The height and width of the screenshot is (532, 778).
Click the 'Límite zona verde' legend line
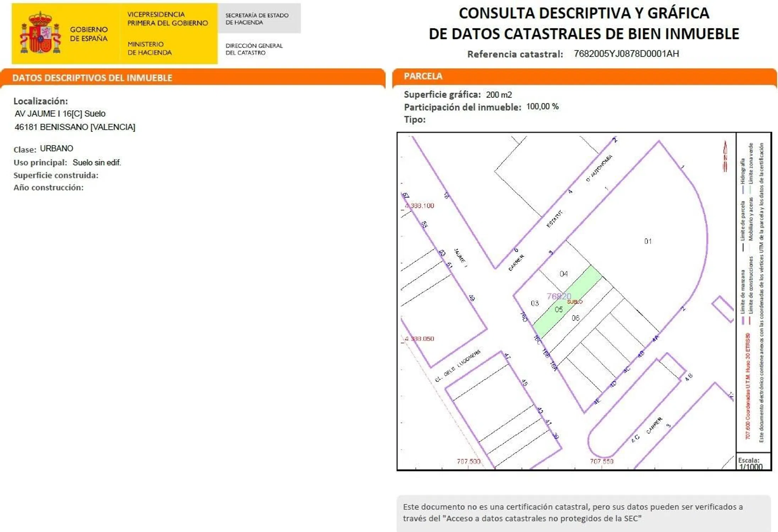750,190
